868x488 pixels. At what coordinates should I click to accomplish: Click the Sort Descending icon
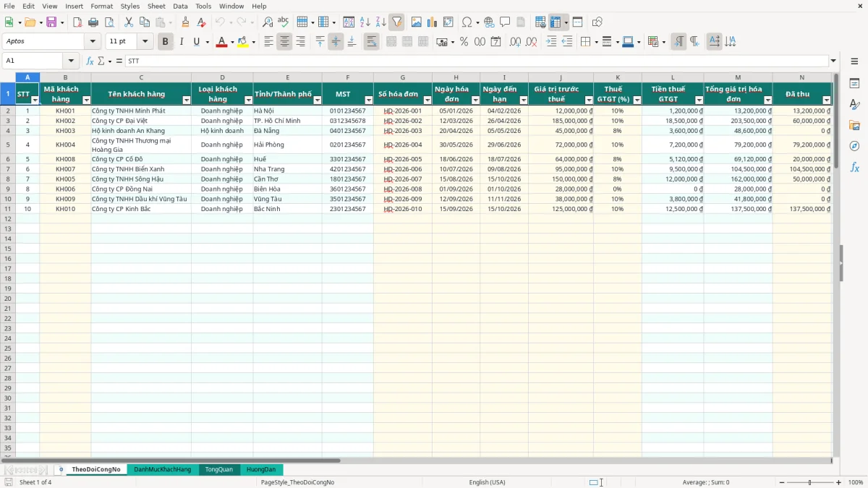tap(380, 22)
